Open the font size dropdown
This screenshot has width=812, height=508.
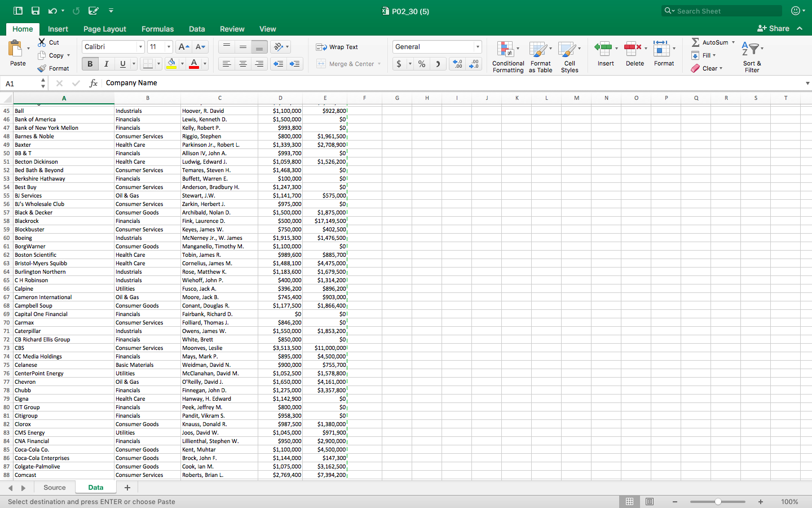point(169,47)
